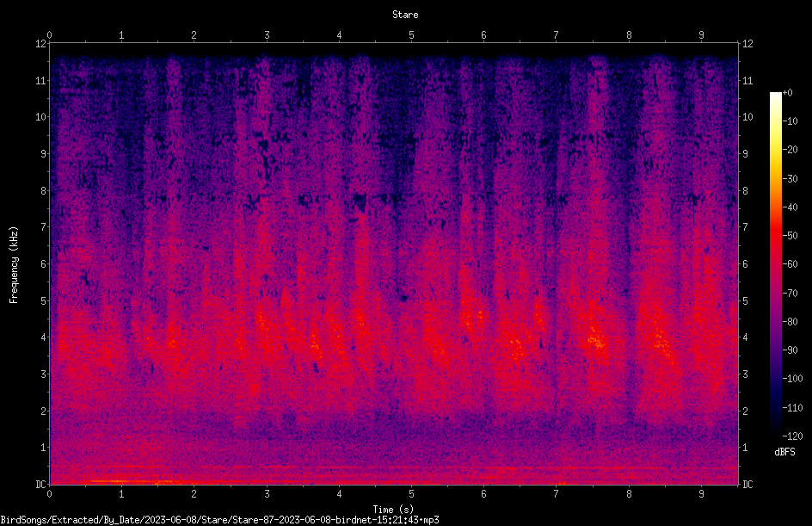The width and height of the screenshot is (812, 526).
Task: Click the 3 second tick on top axis
Action: (x=267, y=34)
